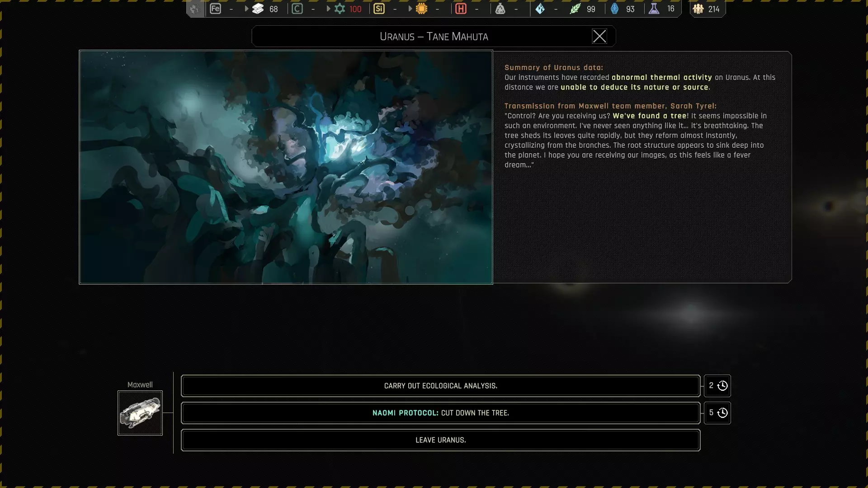Click the purple flask science icon
Viewport: 868px width, 488px height.
pyautogui.click(x=654, y=9)
